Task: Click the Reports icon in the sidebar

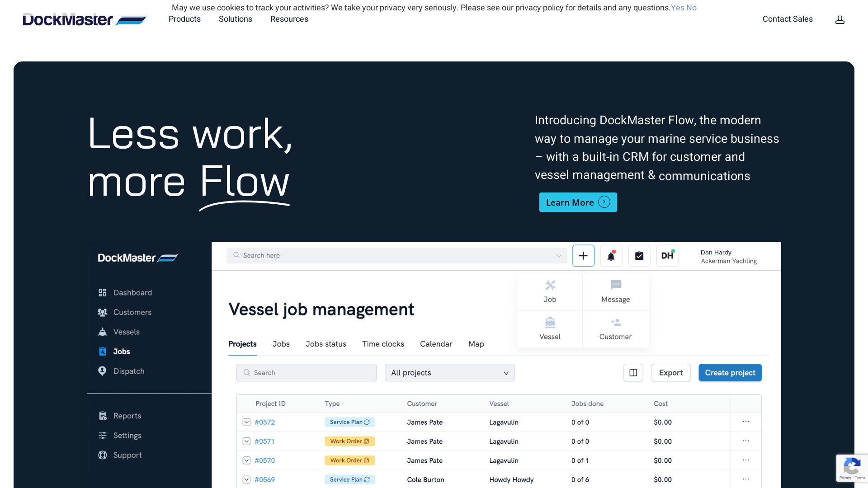Action: pos(103,416)
